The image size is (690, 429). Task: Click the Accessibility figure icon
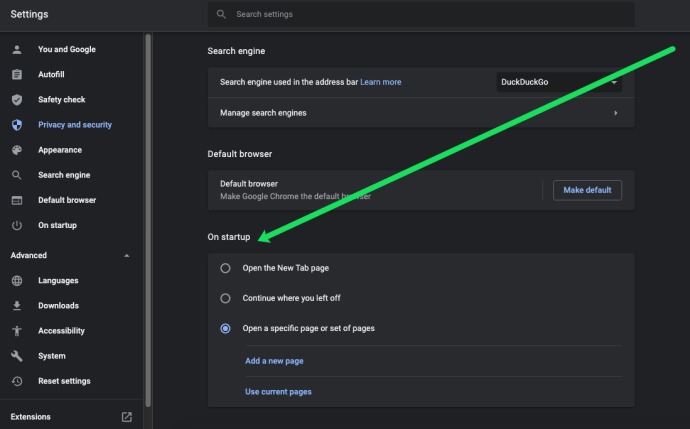pos(17,331)
